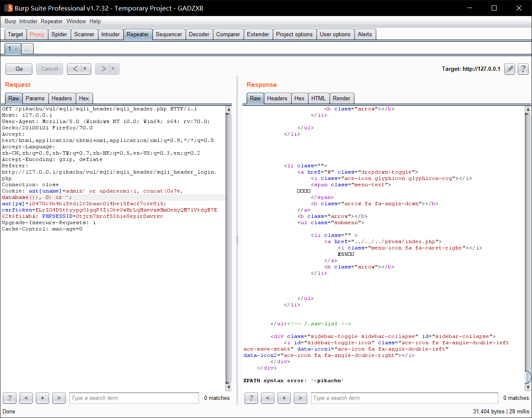Click request search help question icon

(x=10, y=398)
